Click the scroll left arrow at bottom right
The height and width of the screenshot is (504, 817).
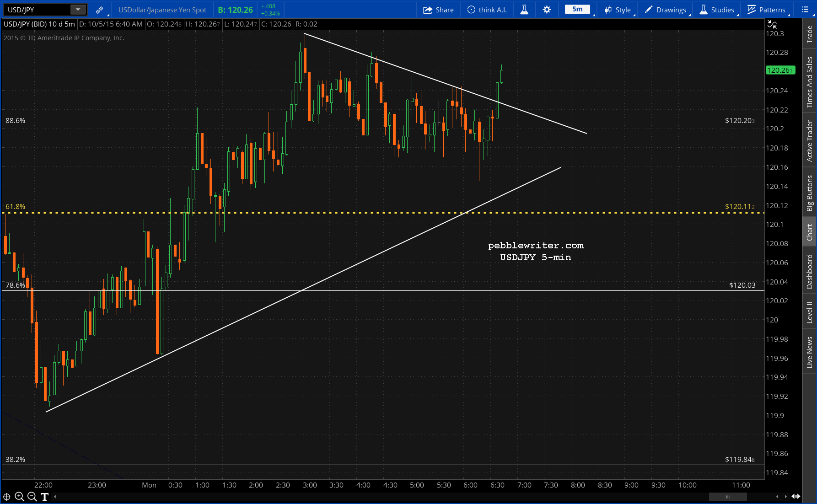777,497
